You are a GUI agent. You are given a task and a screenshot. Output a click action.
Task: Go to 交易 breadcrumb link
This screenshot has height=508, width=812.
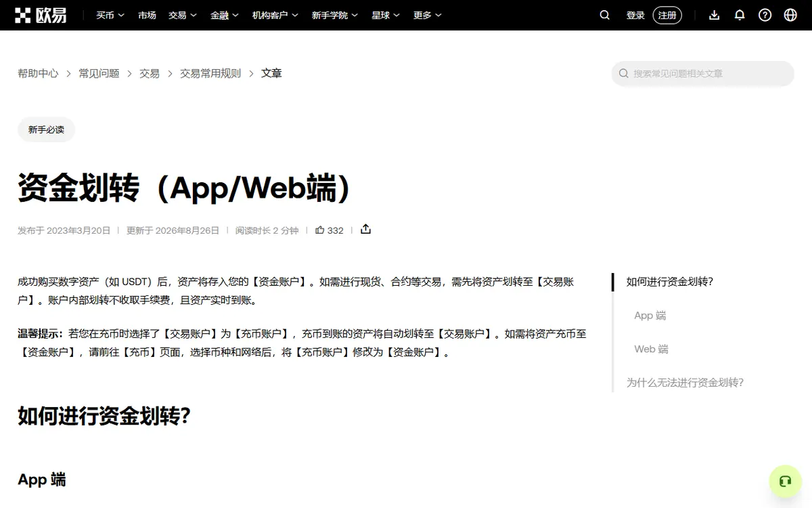tap(150, 73)
